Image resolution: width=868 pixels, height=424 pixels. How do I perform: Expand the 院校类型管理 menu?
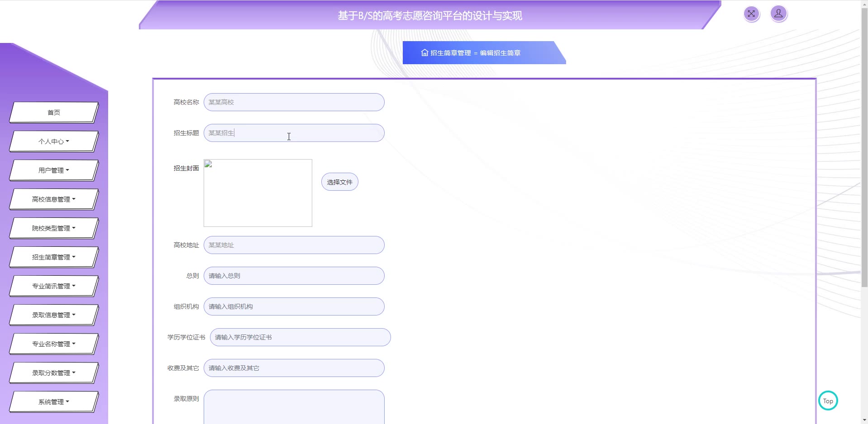point(54,228)
